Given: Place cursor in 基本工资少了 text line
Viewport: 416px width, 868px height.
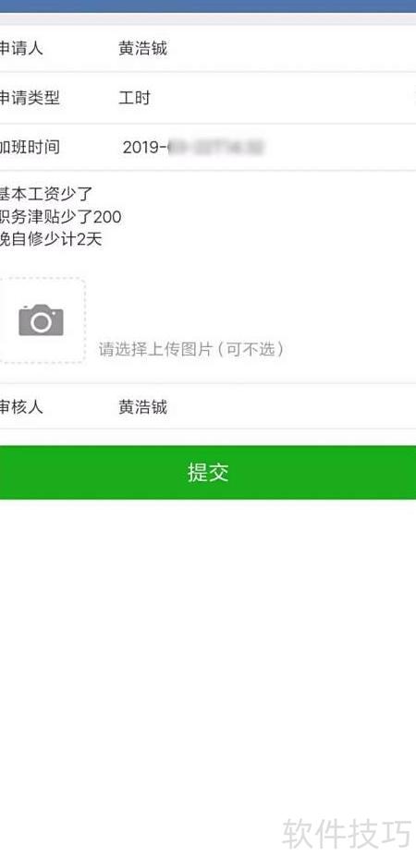Looking at the screenshot, I should [x=46, y=194].
